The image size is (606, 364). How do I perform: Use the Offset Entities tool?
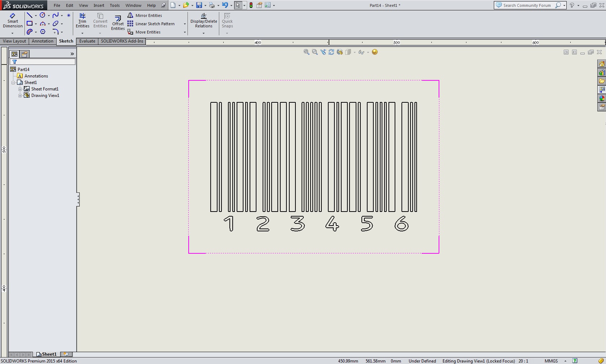tap(118, 23)
